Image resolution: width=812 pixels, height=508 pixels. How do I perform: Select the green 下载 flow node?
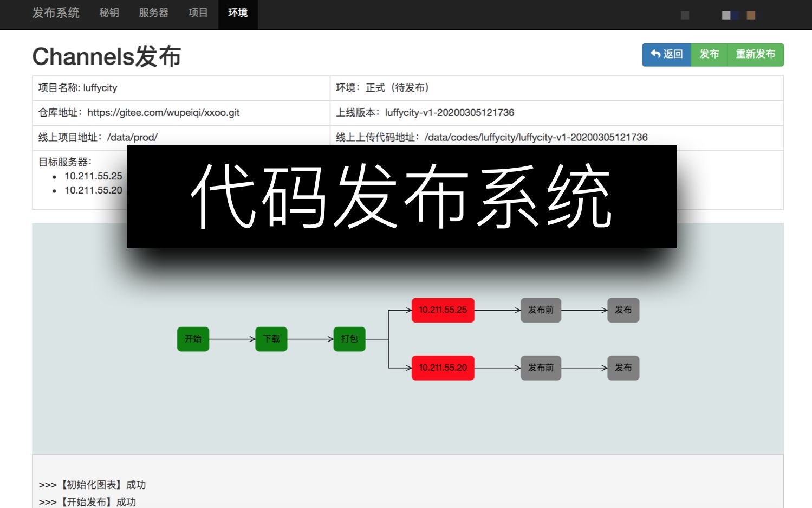click(271, 339)
